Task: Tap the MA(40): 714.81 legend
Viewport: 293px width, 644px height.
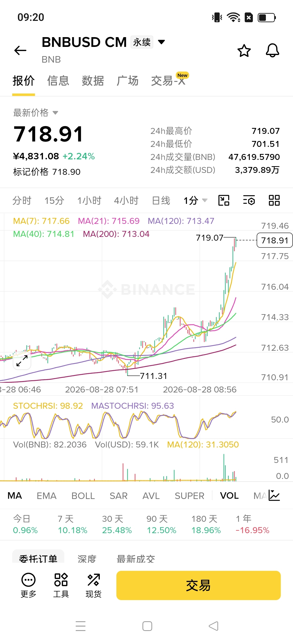Action: tap(44, 234)
